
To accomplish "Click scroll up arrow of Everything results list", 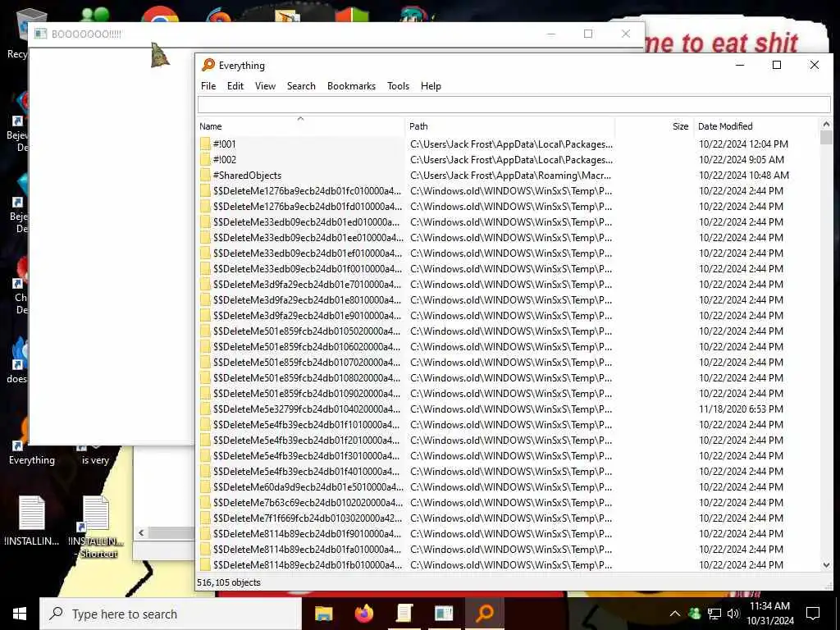I will tap(826, 125).
